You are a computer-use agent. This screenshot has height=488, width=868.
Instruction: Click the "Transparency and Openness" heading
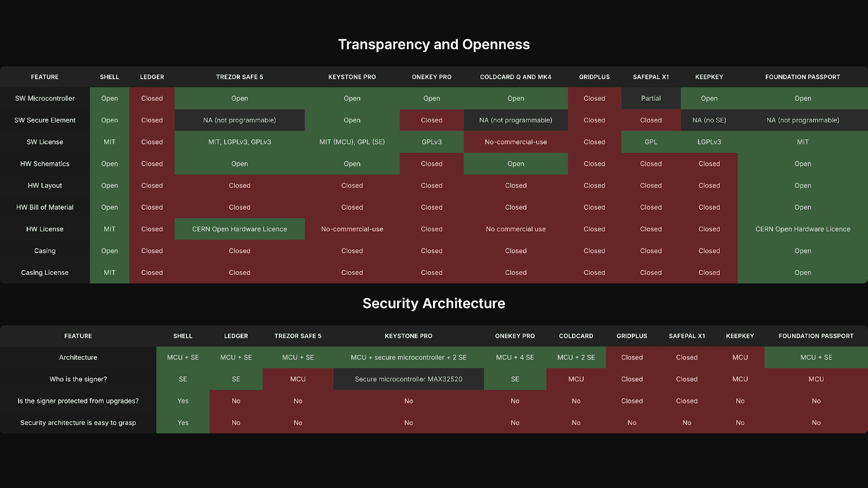tap(433, 44)
